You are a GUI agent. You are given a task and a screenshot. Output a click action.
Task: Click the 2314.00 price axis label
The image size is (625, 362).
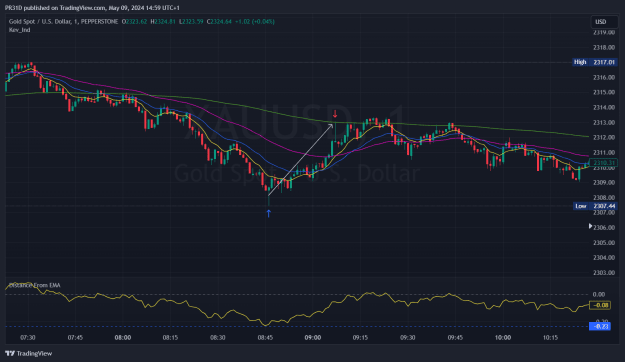pos(604,108)
